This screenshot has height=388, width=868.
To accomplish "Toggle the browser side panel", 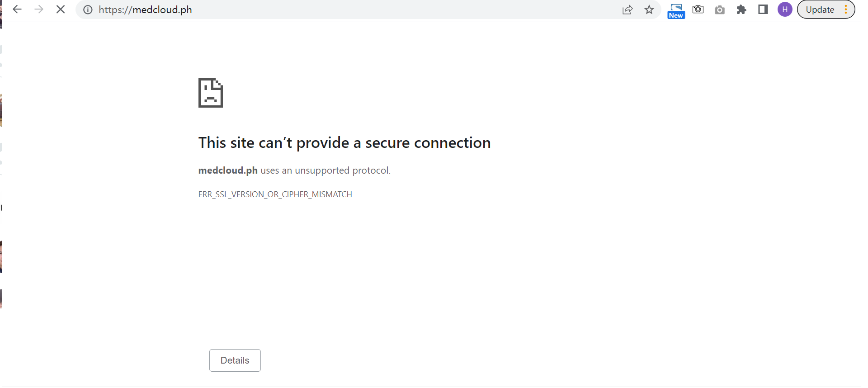I will [763, 9].
